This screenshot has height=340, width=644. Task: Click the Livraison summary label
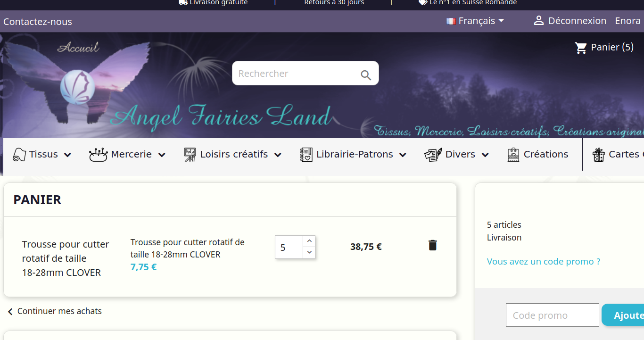pyautogui.click(x=504, y=238)
